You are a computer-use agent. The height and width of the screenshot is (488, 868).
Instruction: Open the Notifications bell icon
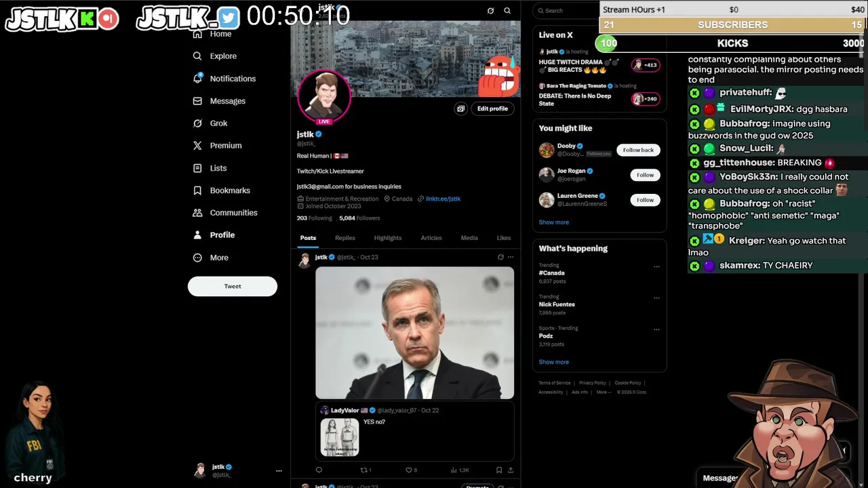pyautogui.click(x=197, y=79)
